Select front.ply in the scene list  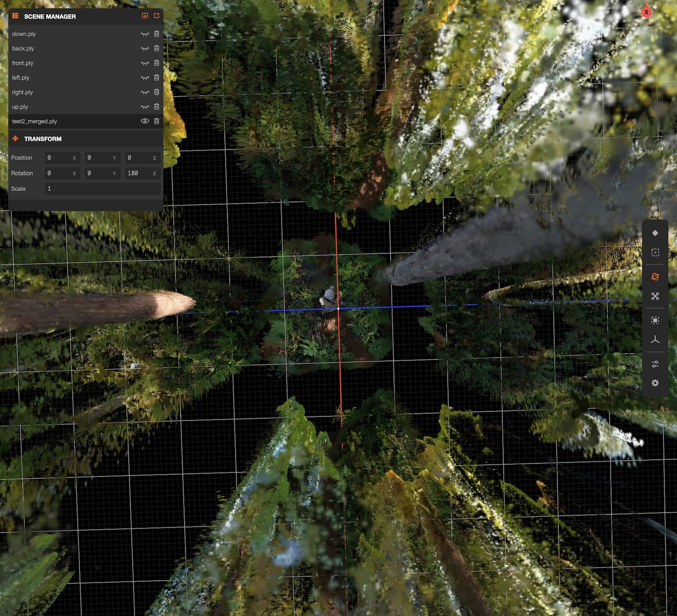[23, 63]
